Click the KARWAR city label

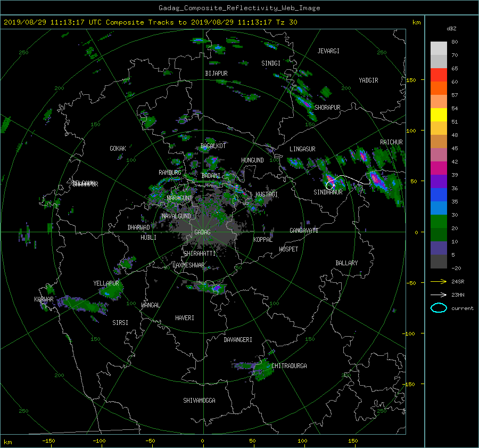point(44,299)
